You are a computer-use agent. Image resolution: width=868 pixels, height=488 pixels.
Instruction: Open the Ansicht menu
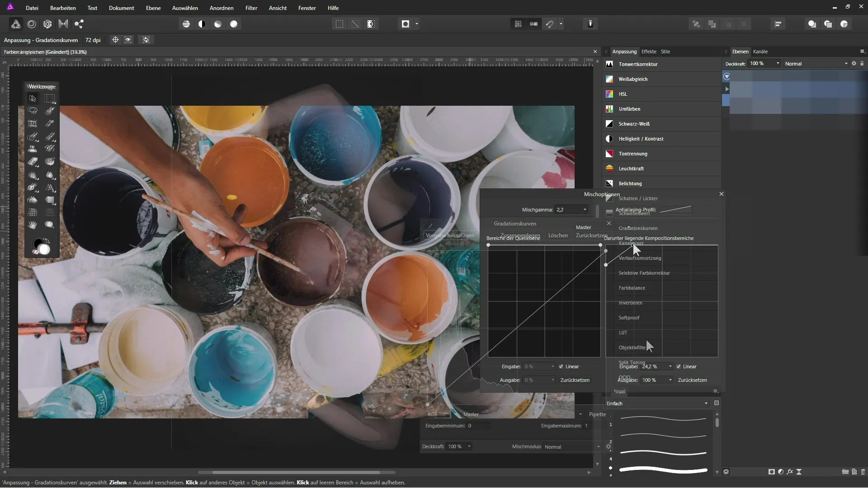click(278, 8)
